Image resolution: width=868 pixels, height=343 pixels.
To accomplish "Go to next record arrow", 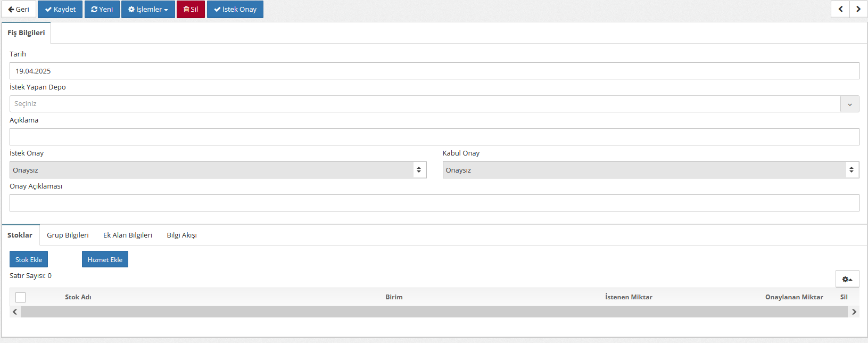I will [858, 9].
